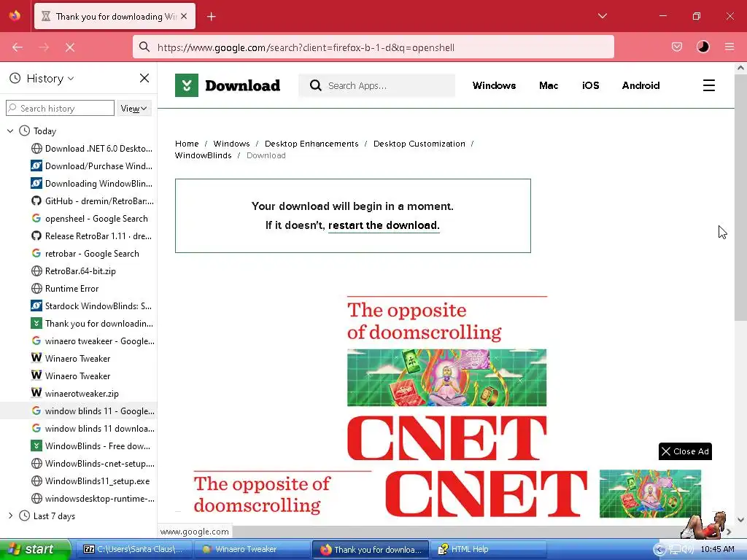Click the Search Apps field
747x560 pixels.
point(376,86)
